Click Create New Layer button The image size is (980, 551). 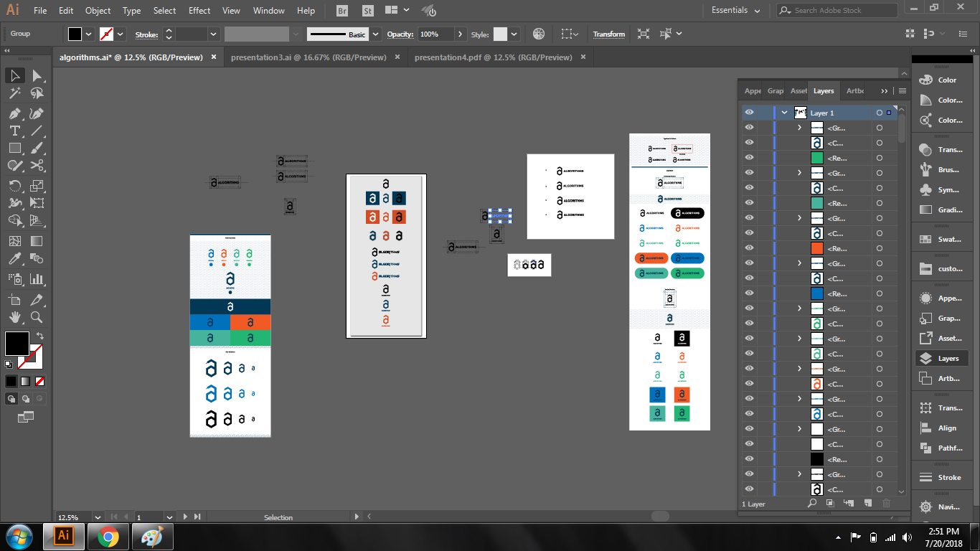tap(867, 504)
